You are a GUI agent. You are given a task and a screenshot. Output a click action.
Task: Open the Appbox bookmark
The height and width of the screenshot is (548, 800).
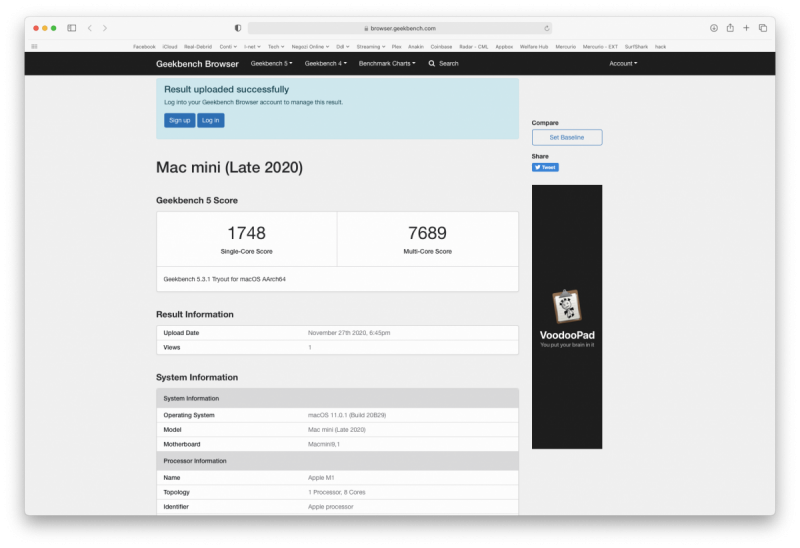click(x=504, y=46)
